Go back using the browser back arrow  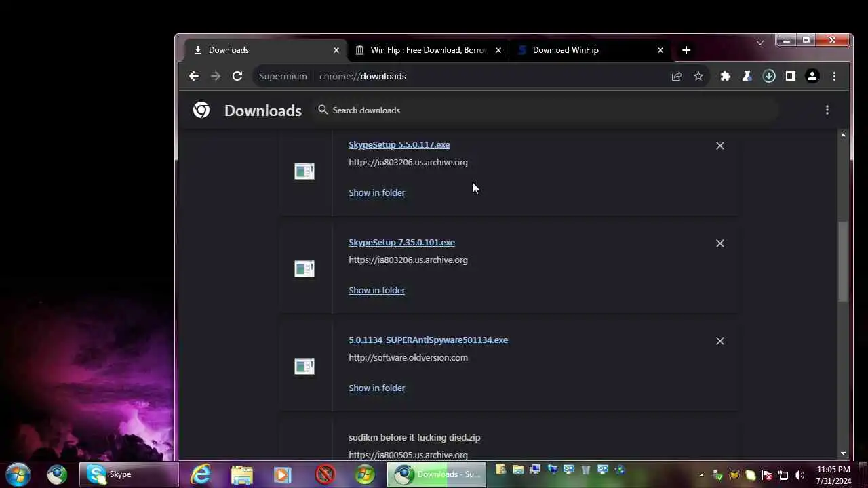point(194,76)
